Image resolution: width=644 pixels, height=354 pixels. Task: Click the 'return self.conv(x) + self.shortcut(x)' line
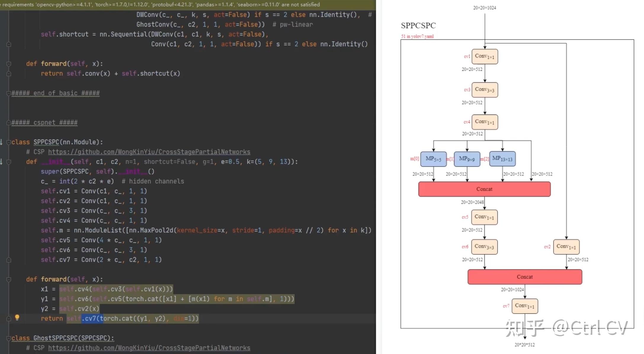[110, 74]
